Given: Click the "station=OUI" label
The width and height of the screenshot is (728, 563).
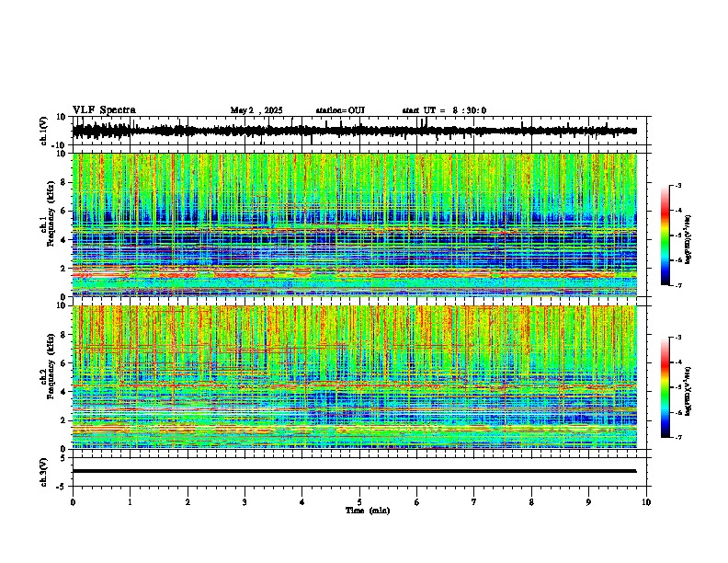Looking at the screenshot, I should [340, 110].
